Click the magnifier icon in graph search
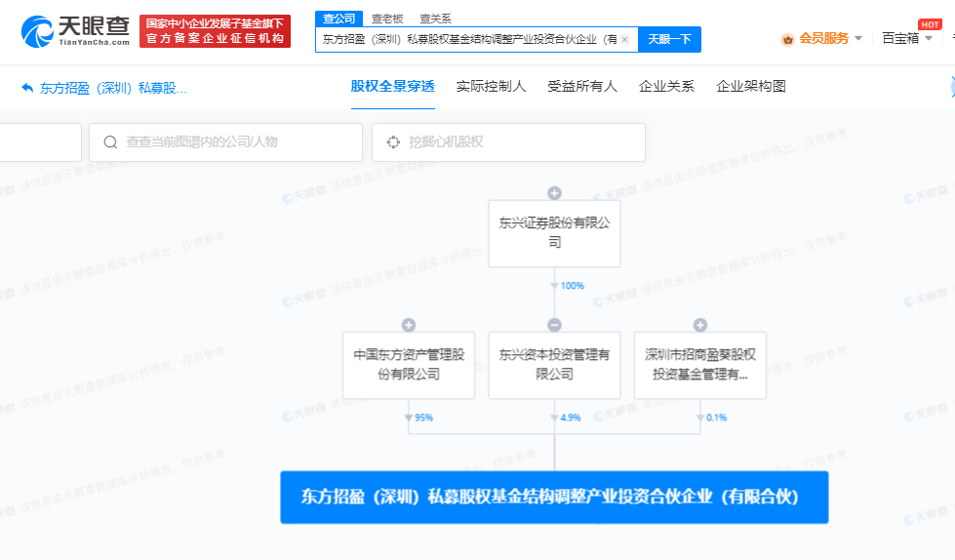955x560 pixels. (110, 142)
